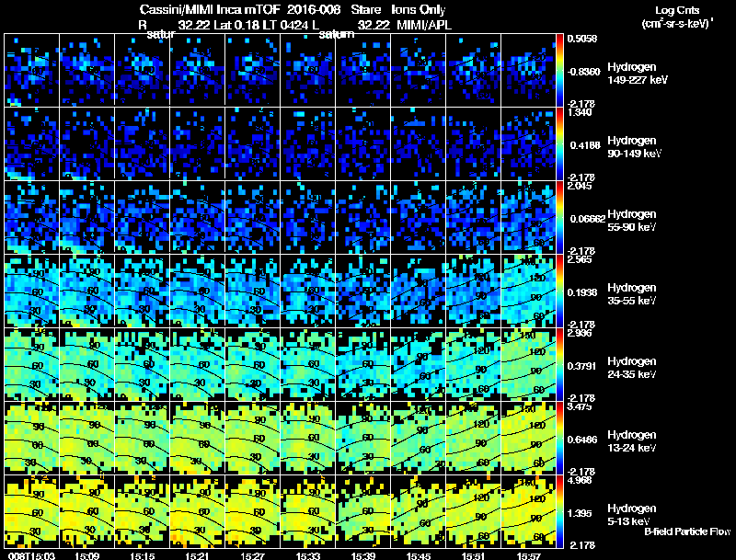Click the 'Hydrogen 35-55 keV' label
The width and height of the screenshot is (736, 560).
632,294
